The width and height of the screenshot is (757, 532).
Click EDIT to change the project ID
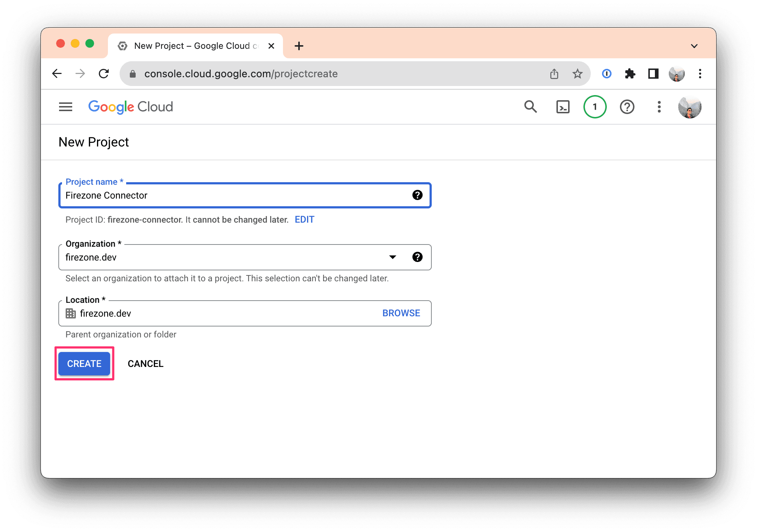(304, 219)
